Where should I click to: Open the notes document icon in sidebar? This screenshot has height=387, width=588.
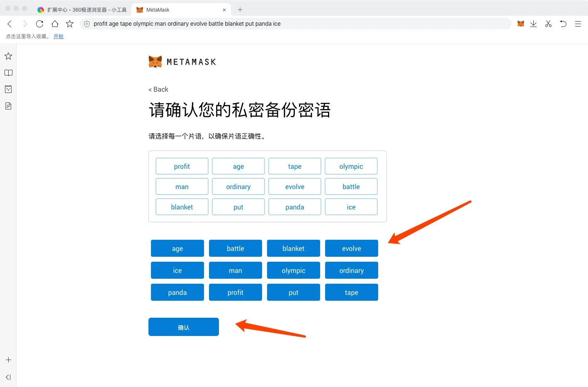pyautogui.click(x=8, y=106)
